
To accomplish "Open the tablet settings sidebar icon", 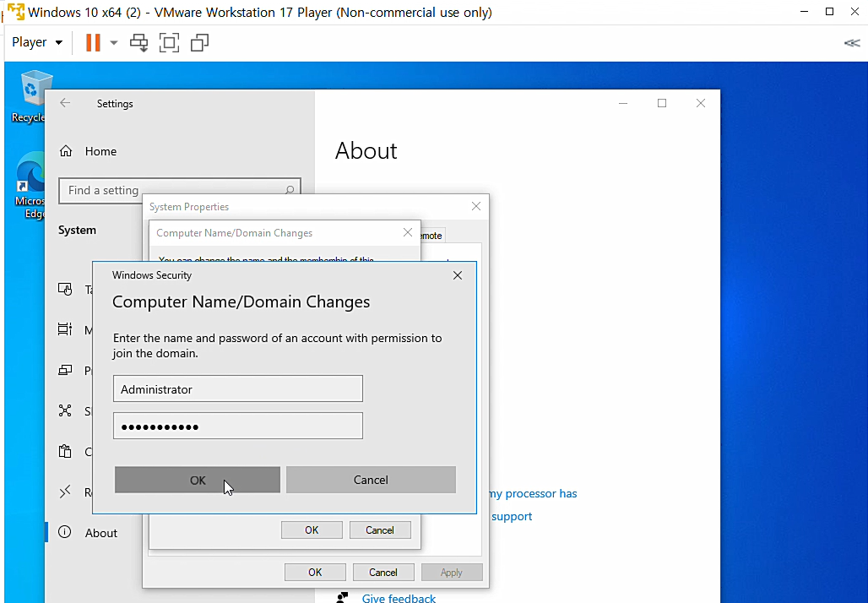I will [x=65, y=289].
